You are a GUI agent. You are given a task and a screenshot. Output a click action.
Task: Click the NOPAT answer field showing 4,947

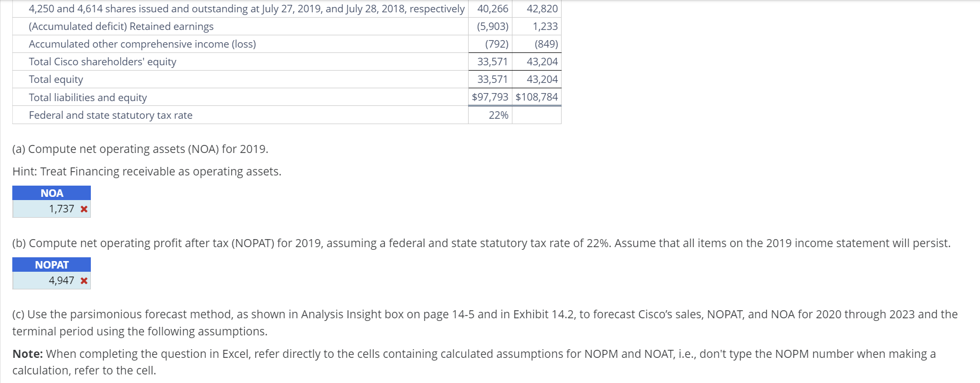[x=51, y=281]
